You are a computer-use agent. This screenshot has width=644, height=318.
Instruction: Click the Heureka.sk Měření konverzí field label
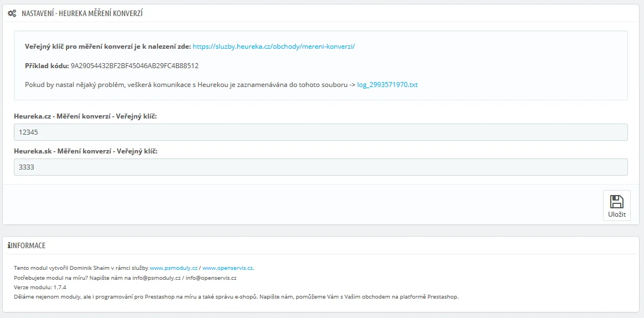click(x=85, y=151)
